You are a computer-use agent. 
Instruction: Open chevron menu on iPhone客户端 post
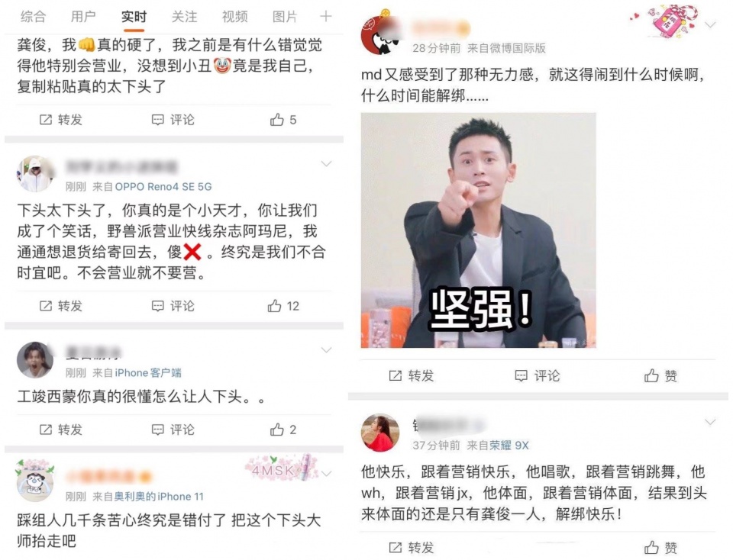(x=326, y=350)
